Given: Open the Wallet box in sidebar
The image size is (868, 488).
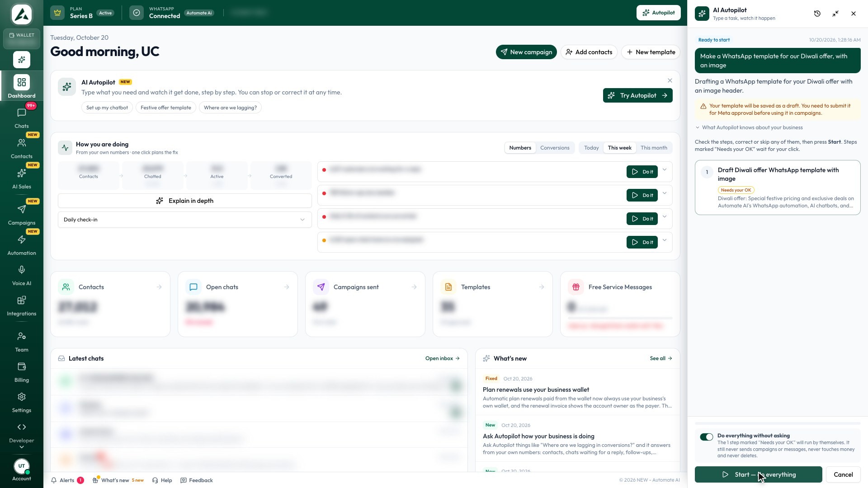Looking at the screenshot, I should (x=22, y=39).
